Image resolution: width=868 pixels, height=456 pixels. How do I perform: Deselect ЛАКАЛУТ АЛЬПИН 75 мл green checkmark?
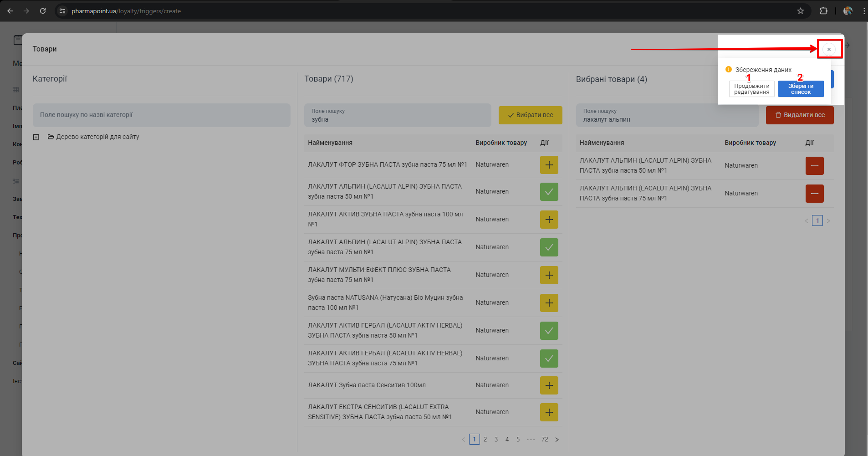pos(549,247)
